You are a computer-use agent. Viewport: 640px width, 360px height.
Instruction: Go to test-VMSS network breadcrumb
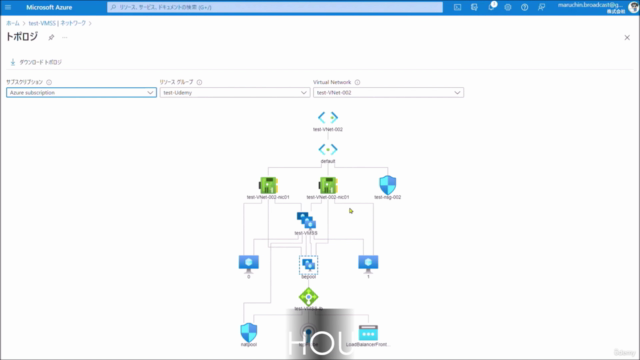point(57,23)
